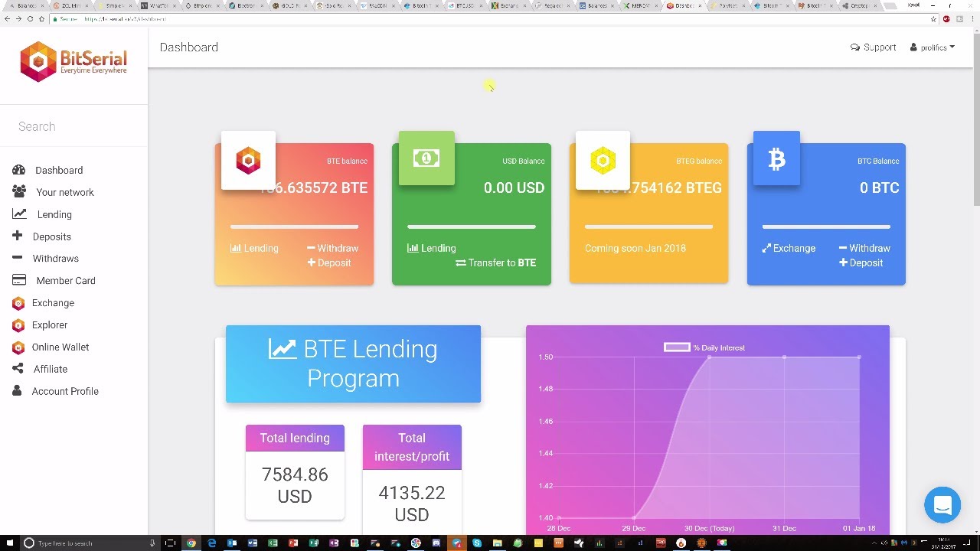Click Lending on the BTE balance card
Image resolution: width=980 pixels, height=551 pixels.
(254, 248)
